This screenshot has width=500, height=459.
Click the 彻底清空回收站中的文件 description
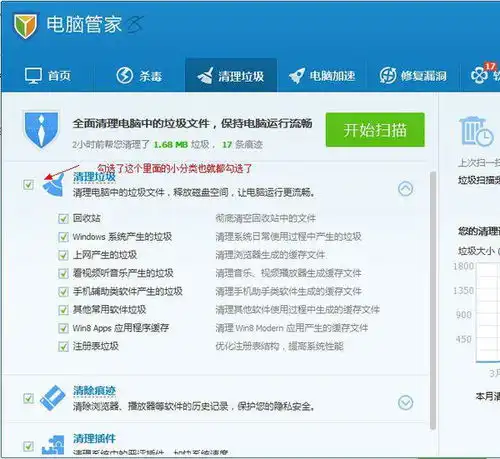(x=266, y=219)
